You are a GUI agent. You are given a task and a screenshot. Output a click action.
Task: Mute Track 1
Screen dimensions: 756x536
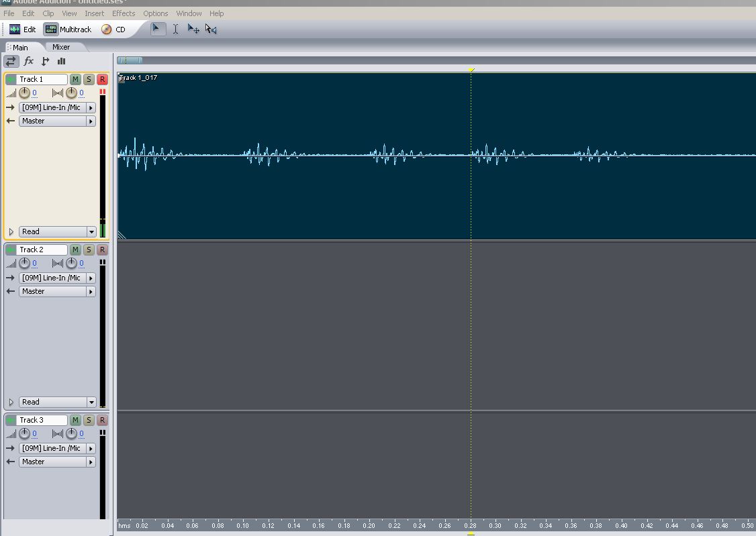point(75,80)
